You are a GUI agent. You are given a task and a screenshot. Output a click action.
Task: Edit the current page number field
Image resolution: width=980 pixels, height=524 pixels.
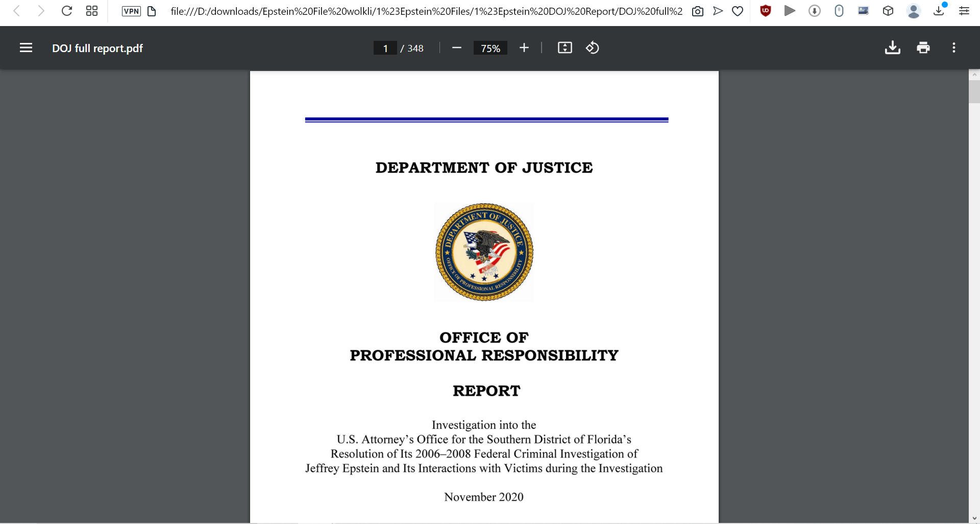pyautogui.click(x=385, y=48)
